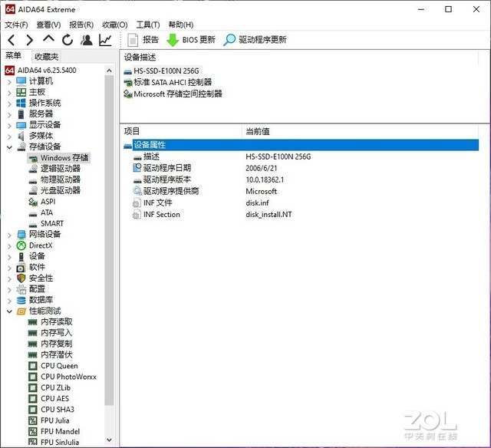This screenshot has height=448, width=491.
Task: Select CPU ZLib benchmark
Action: pyautogui.click(x=50, y=388)
